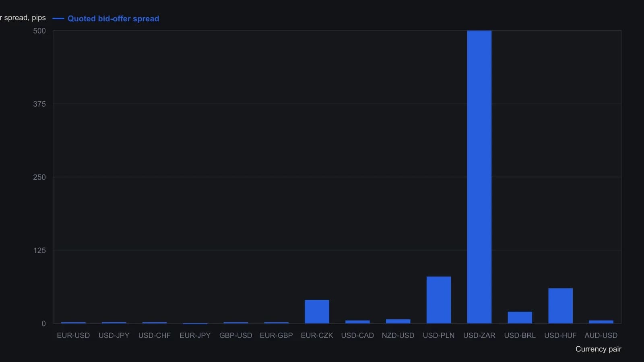Click the GBP-USD axis label
The width and height of the screenshot is (644, 362).
click(236, 335)
